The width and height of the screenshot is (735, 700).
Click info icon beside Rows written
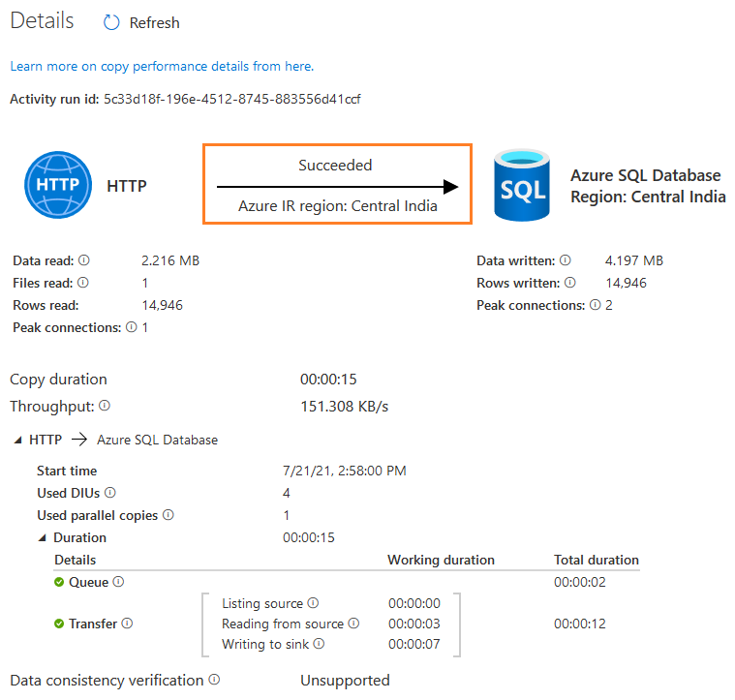[x=568, y=283]
